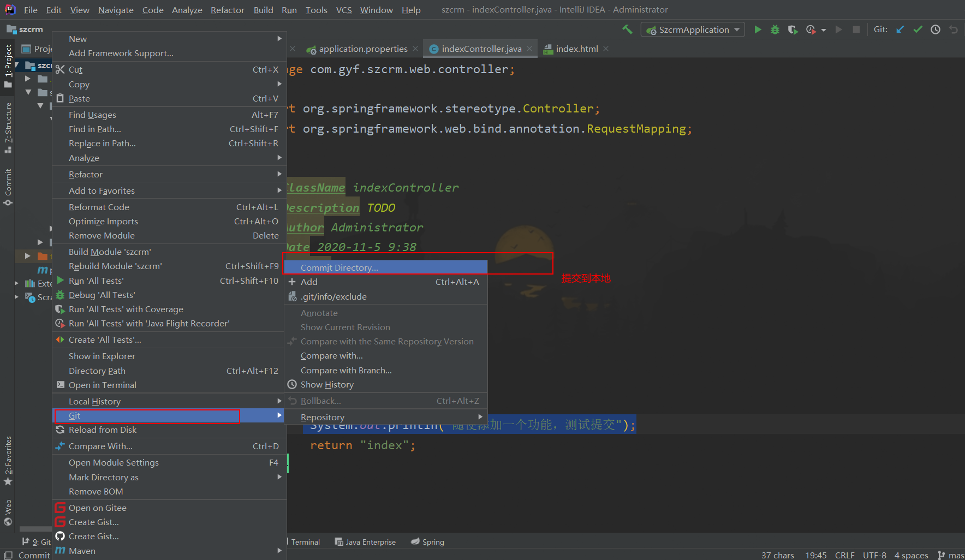Expand the Copy submenu
The image size is (965, 560).
coord(169,84)
